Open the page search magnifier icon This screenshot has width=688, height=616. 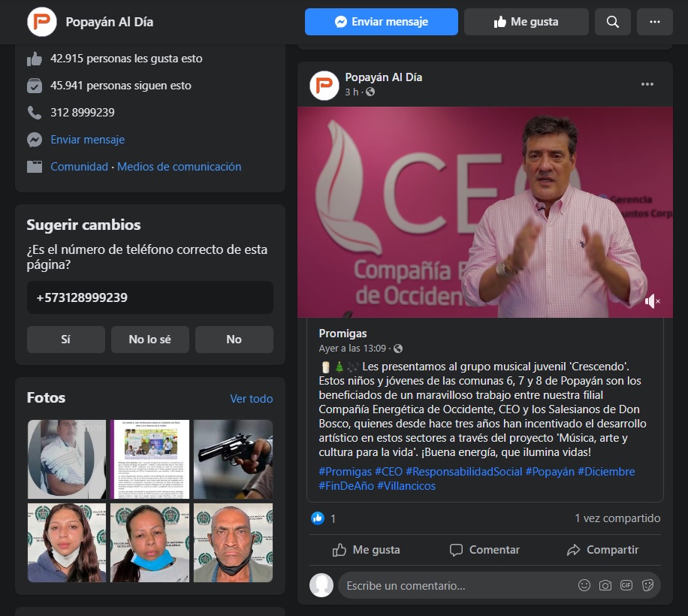pyautogui.click(x=613, y=22)
